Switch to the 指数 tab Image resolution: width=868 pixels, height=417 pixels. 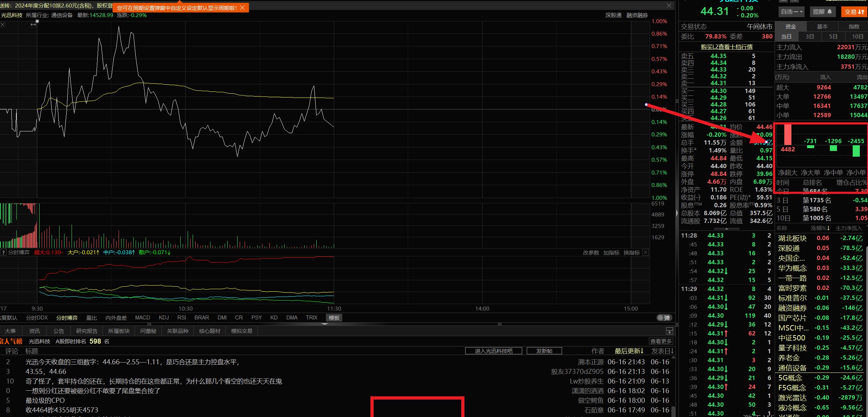click(x=854, y=27)
